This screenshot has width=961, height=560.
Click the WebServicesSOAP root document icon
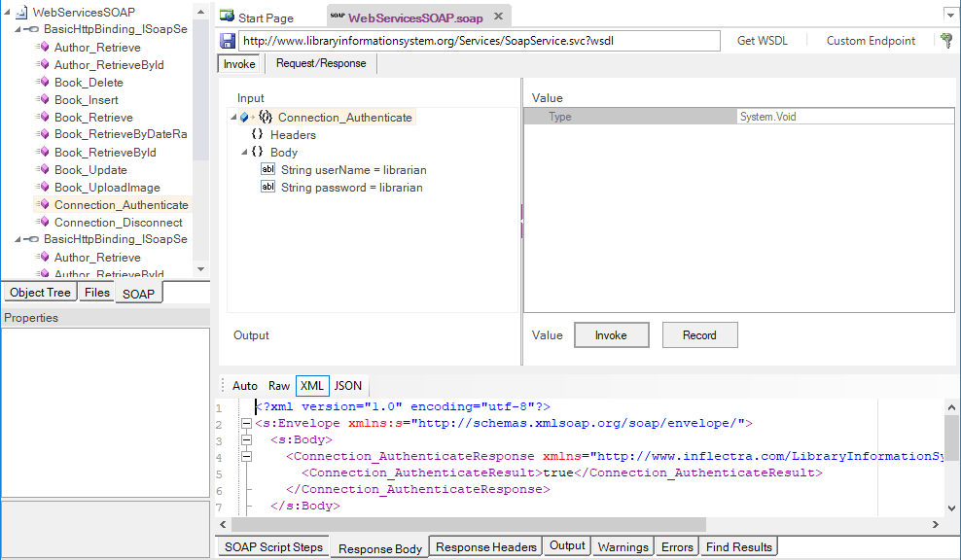tap(22, 12)
